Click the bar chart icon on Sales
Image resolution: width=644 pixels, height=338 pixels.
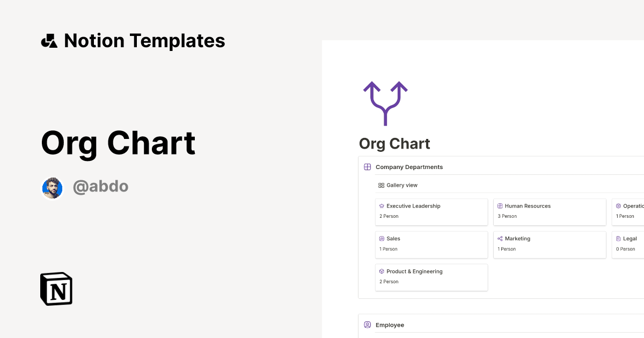(381, 238)
